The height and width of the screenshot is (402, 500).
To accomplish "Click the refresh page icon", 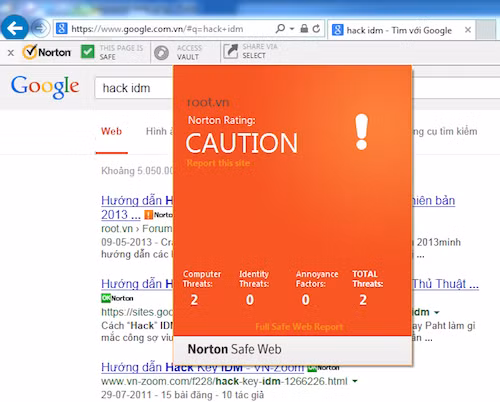I will pos(316,29).
